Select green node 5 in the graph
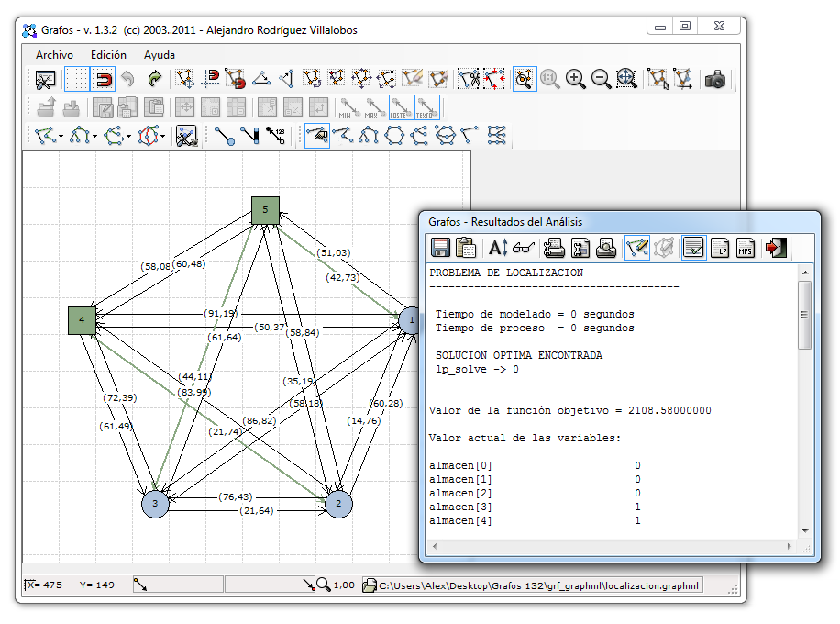Viewport: 840px width, 624px height. [x=265, y=210]
